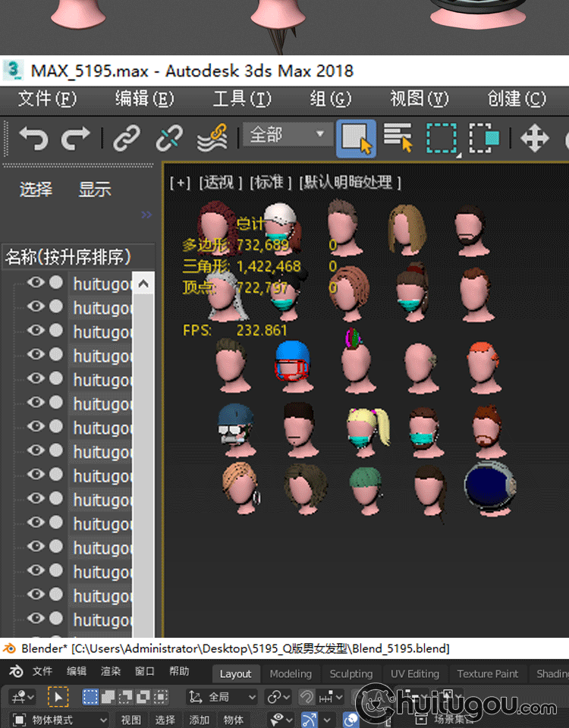Open the 文件(F) menu in 3ds Max
The height and width of the screenshot is (728, 569).
(x=47, y=99)
